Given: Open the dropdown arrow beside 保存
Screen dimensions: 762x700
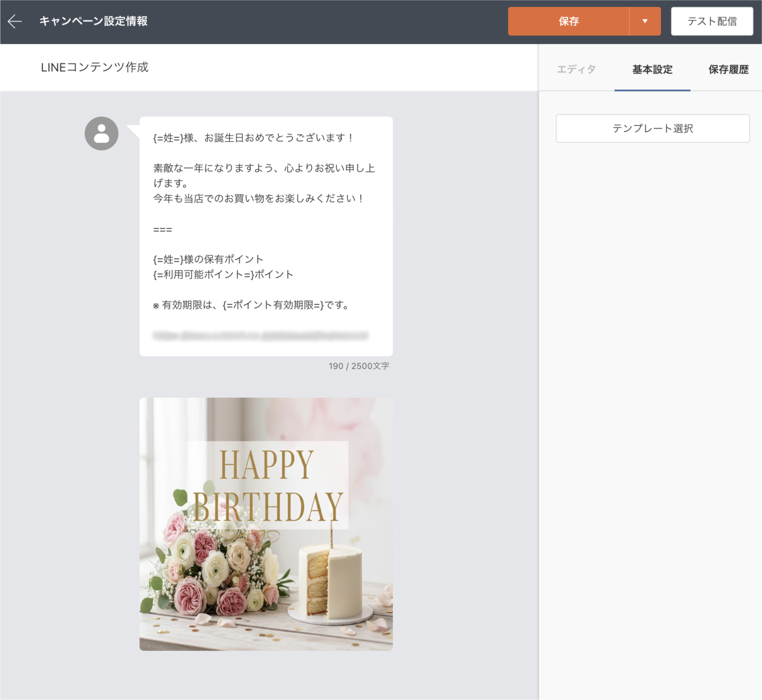Looking at the screenshot, I should point(645,21).
